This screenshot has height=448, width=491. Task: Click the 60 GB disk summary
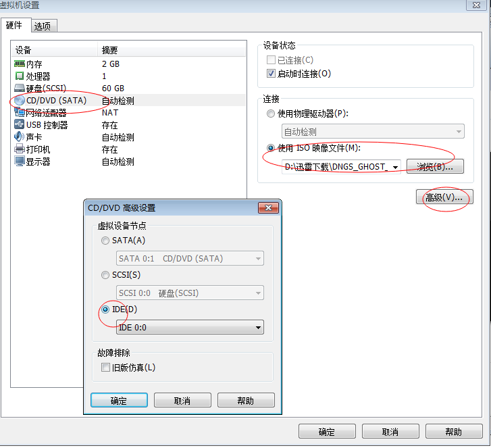[x=113, y=89]
